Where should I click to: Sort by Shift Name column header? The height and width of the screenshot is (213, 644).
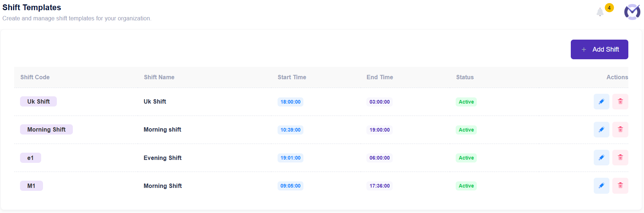coord(159,77)
